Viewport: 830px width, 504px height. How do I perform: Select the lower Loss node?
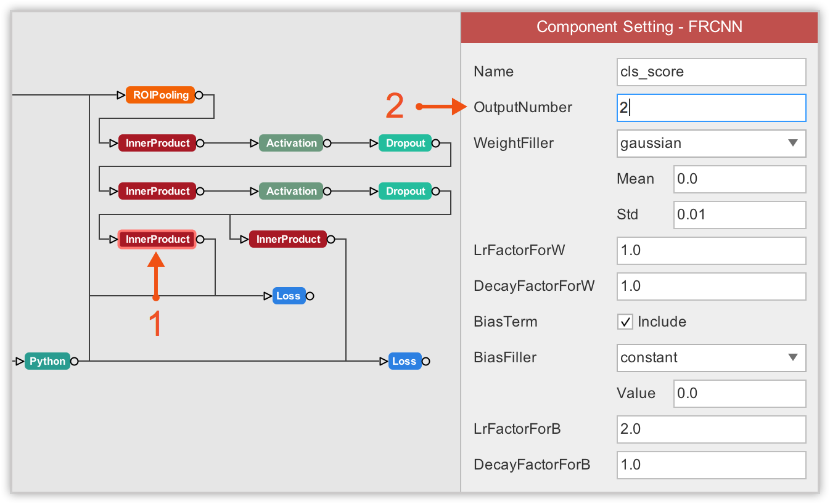click(x=405, y=361)
